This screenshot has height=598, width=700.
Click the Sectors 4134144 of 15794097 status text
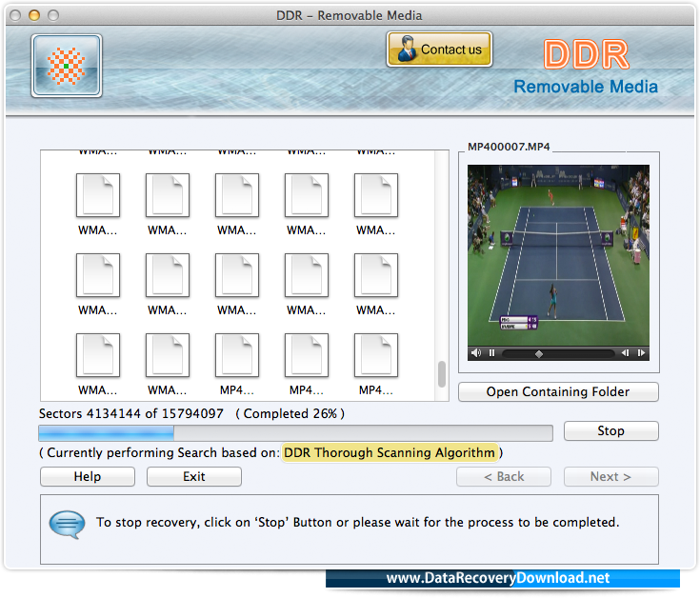(x=130, y=413)
